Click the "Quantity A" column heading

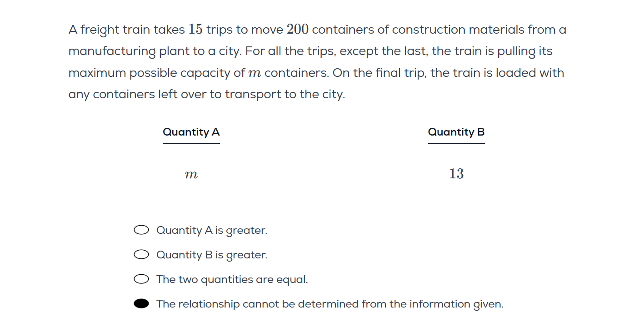pyautogui.click(x=191, y=132)
